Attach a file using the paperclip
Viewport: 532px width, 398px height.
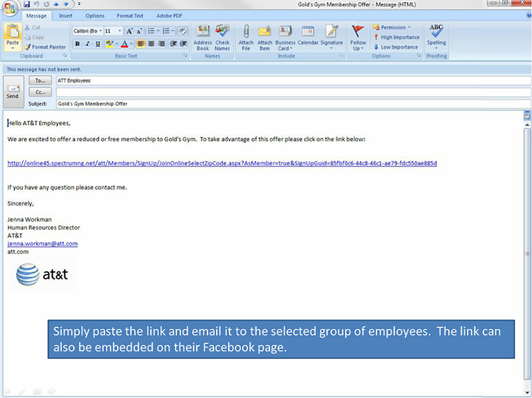pyautogui.click(x=246, y=38)
